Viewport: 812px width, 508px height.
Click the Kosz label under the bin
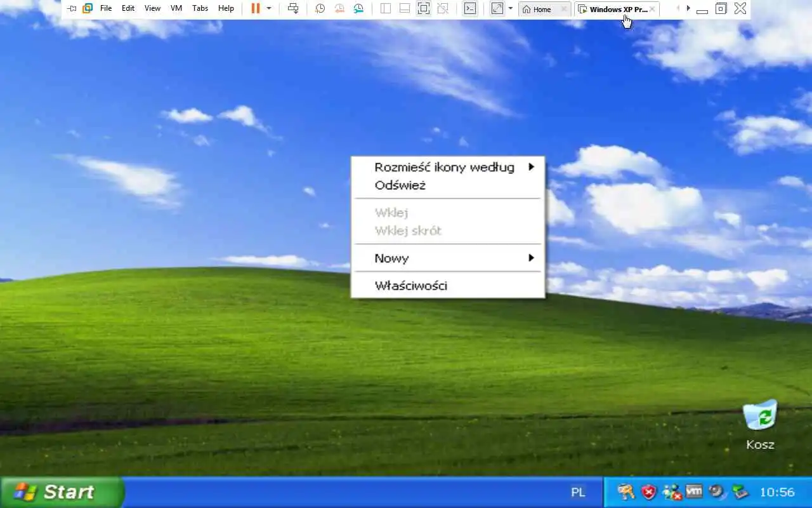tap(760, 444)
